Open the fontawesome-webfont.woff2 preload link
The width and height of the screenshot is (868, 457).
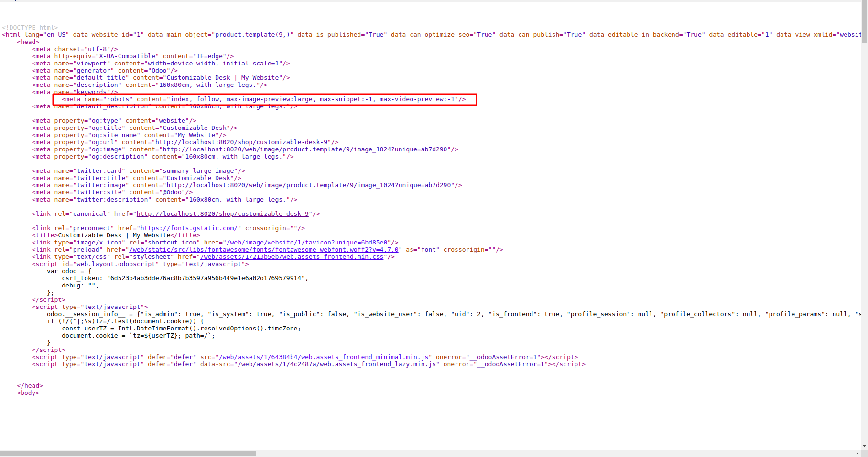click(264, 250)
